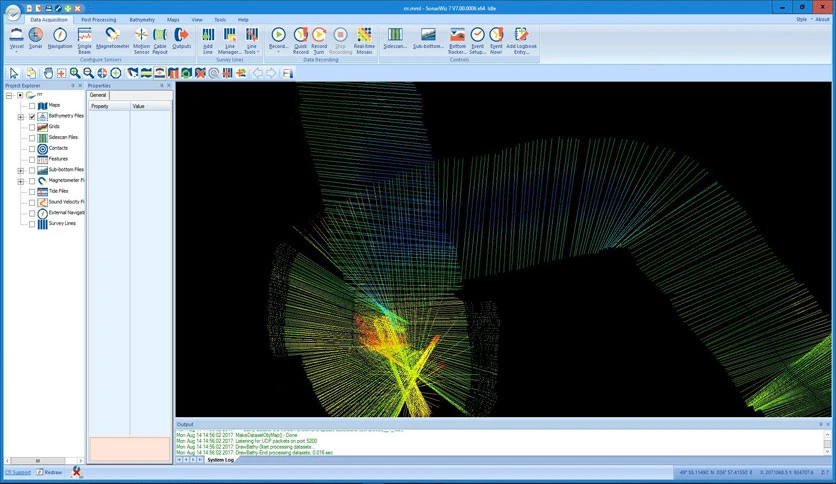Close the Properties panel
Image resolution: width=836 pixels, height=484 pixels.
(169, 85)
